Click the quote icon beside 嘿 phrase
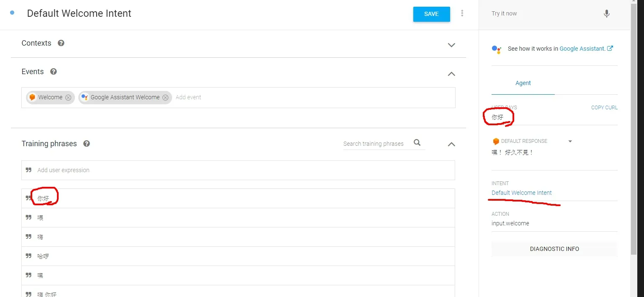 (28, 275)
